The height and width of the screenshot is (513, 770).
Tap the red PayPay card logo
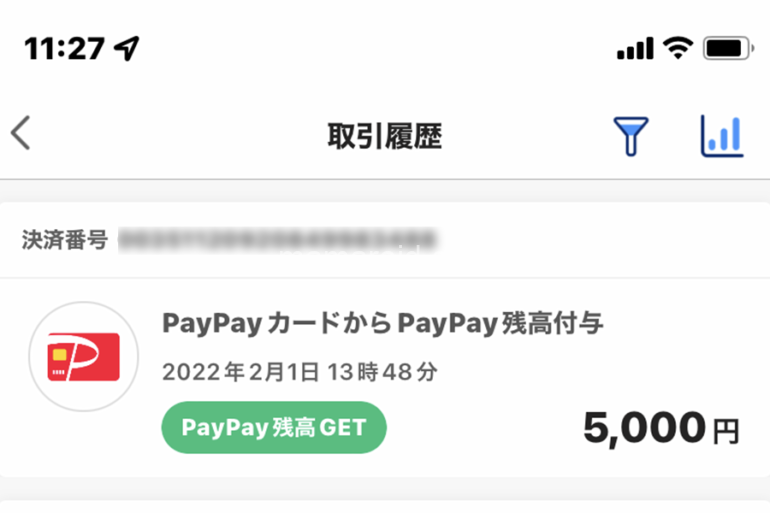(x=83, y=357)
